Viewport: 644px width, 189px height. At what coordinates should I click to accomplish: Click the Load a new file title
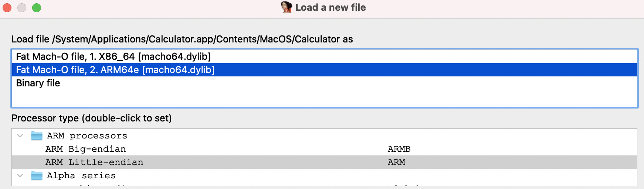[331, 7]
